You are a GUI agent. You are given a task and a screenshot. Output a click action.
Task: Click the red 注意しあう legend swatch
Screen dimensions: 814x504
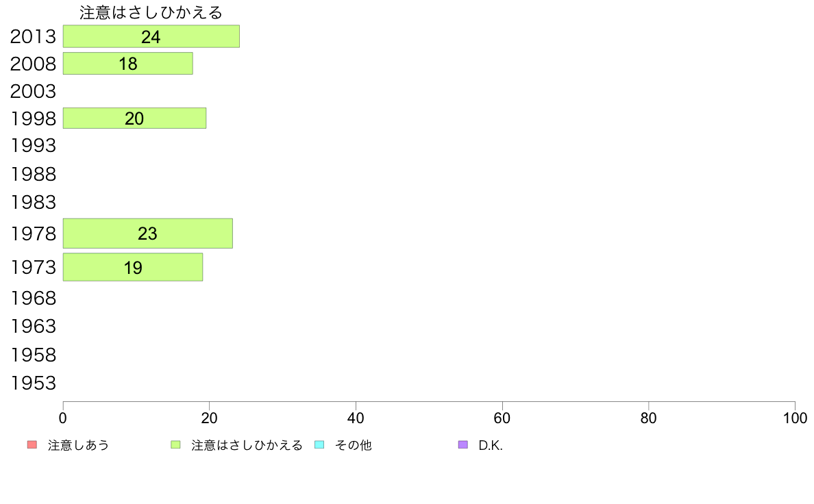[32, 445]
